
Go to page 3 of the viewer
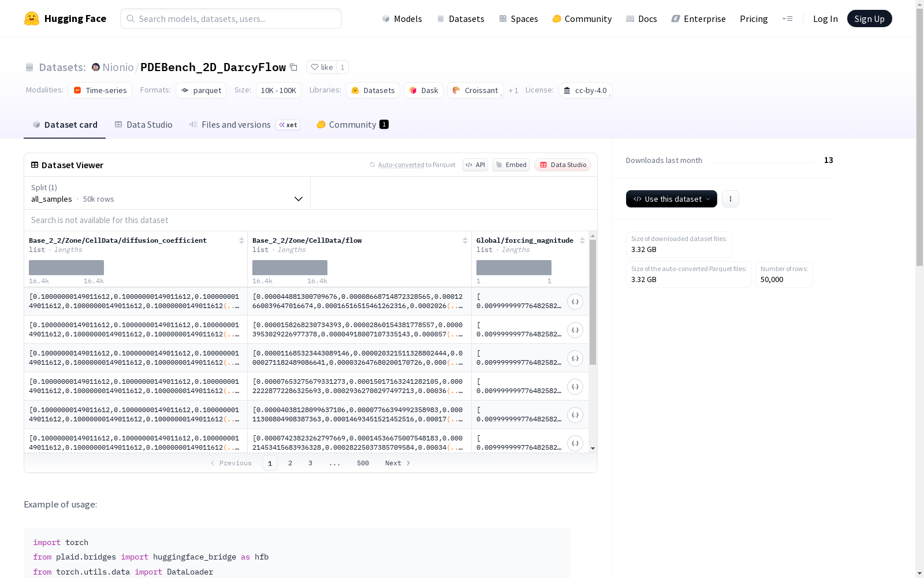coord(310,463)
